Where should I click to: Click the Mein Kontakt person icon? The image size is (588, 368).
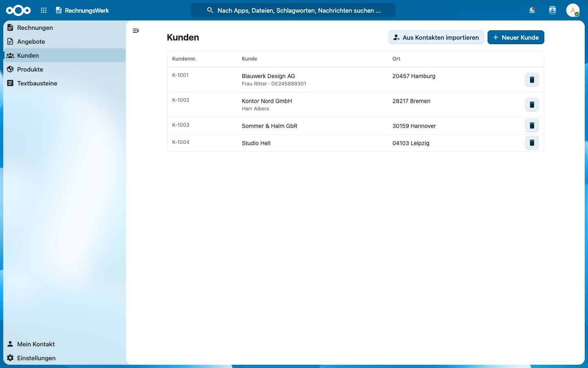tap(10, 344)
